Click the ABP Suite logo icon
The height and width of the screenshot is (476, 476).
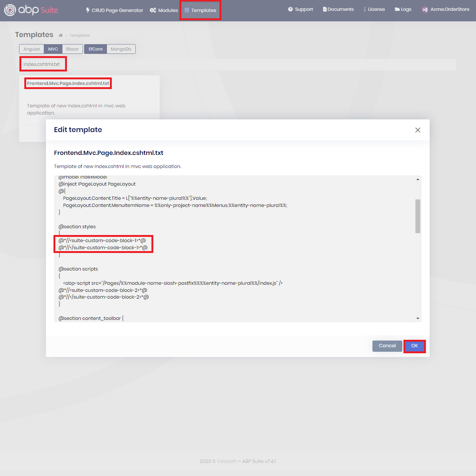(x=10, y=10)
